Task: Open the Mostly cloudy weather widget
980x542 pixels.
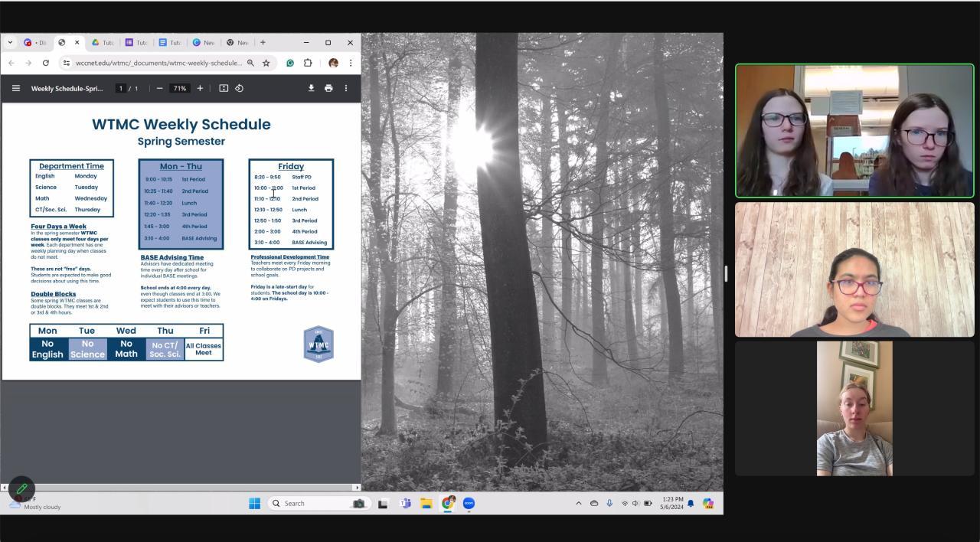Action: 34,503
